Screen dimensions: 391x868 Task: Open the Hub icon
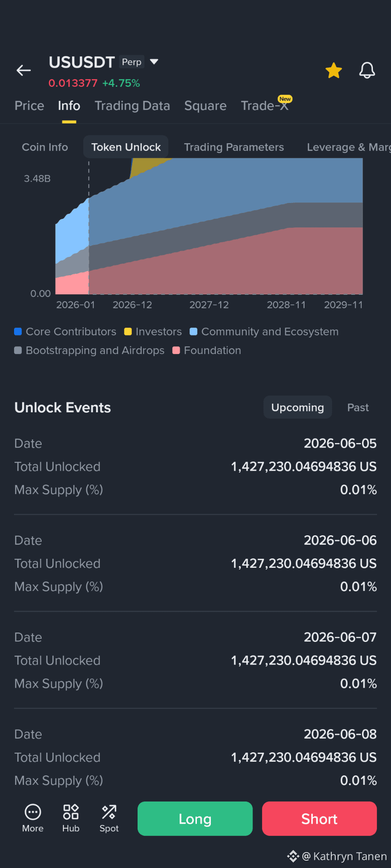71,812
